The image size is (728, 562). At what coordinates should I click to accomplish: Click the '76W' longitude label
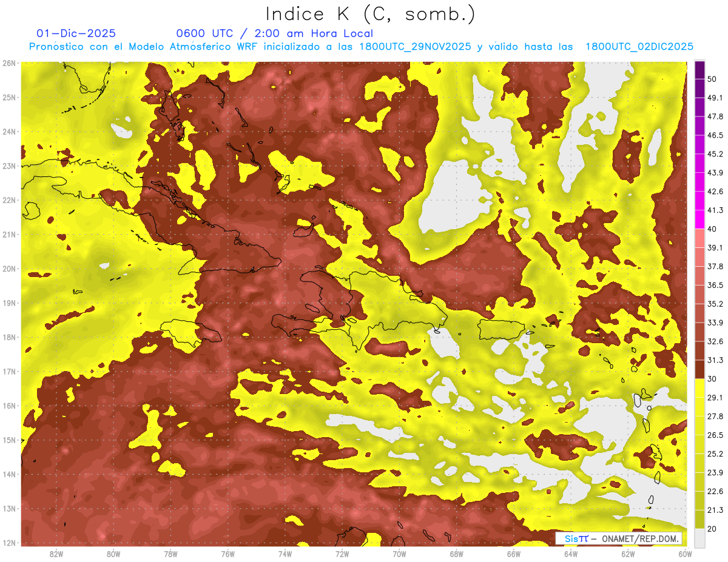[228, 554]
